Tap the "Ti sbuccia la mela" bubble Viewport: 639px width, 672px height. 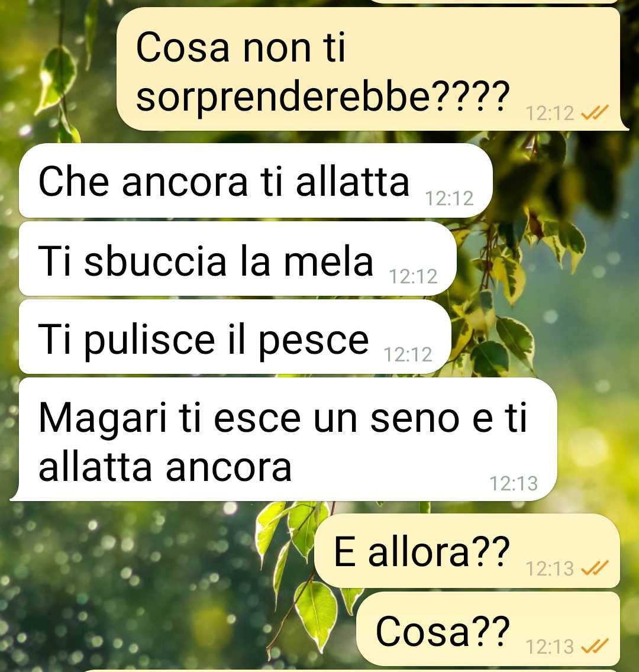[x=238, y=259]
